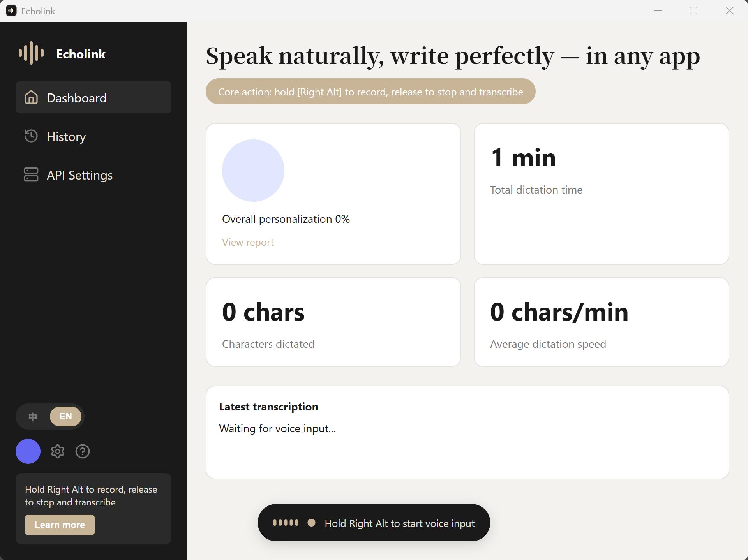748x560 pixels.
Task: Click the Dashboard home icon
Action: click(31, 97)
